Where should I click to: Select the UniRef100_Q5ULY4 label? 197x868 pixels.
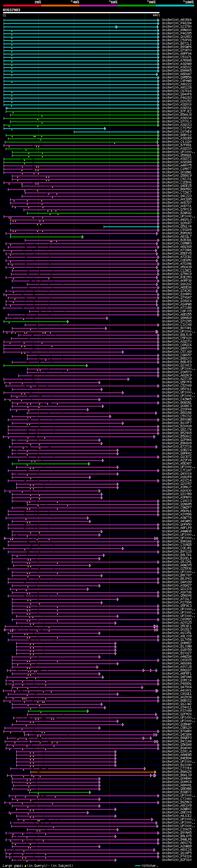[177, 226]
